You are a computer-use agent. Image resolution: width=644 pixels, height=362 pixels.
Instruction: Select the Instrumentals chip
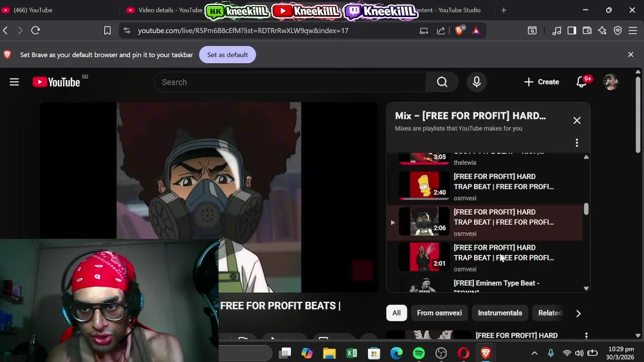point(500,313)
